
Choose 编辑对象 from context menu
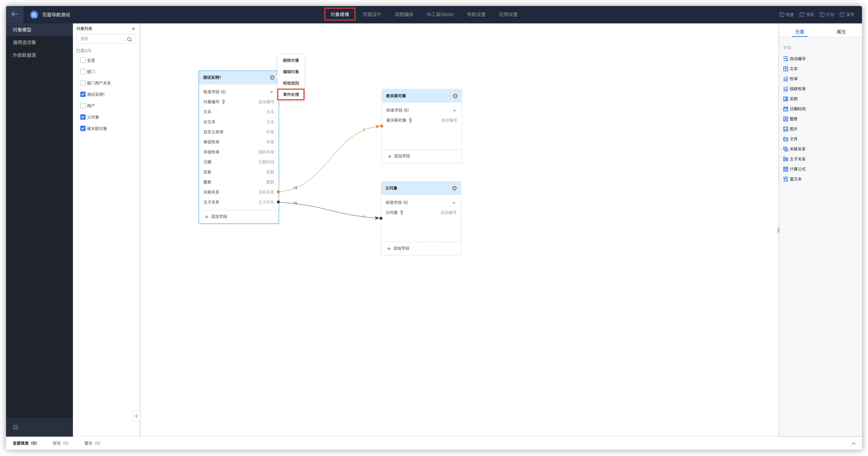click(291, 72)
